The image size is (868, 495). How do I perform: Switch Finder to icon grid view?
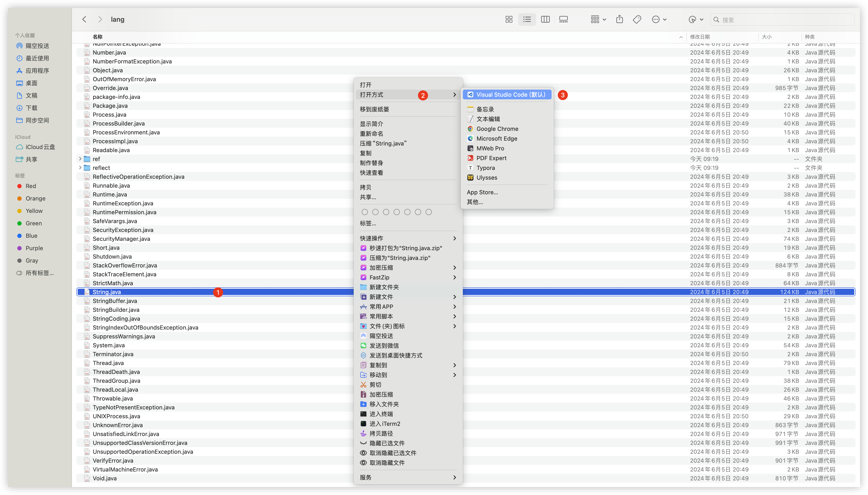[x=509, y=19]
